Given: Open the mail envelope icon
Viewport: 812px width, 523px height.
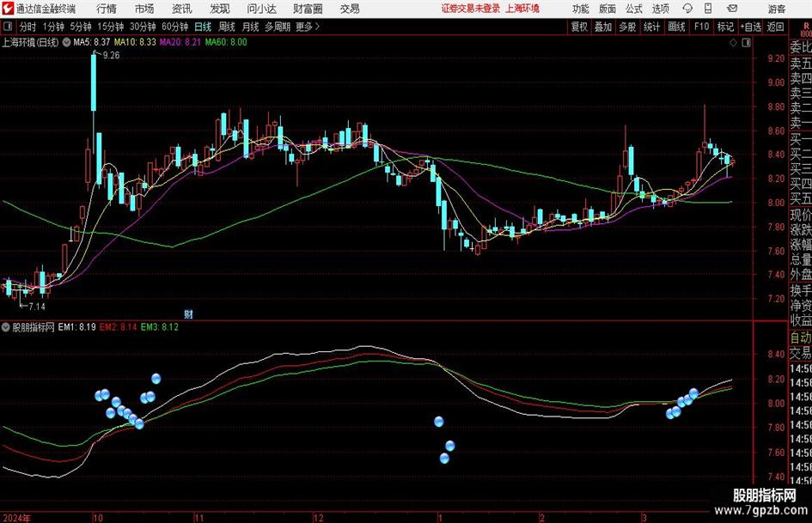Looking at the screenshot, I should [732, 9].
